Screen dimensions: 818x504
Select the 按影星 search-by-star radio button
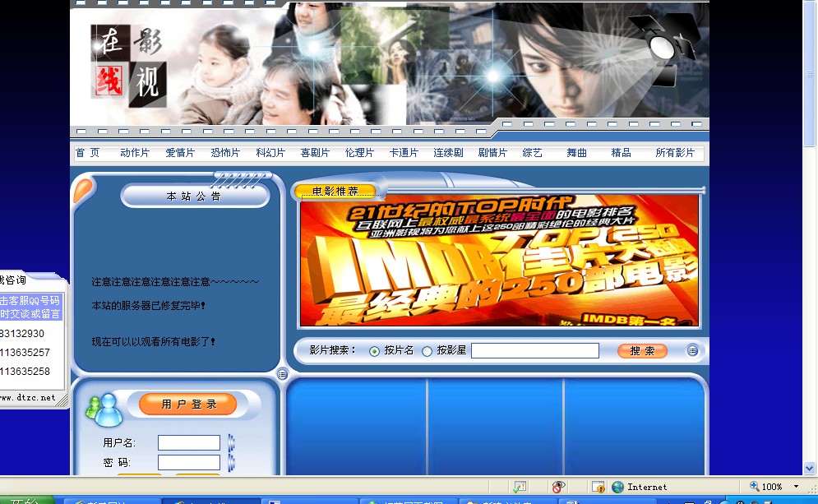[x=427, y=351]
